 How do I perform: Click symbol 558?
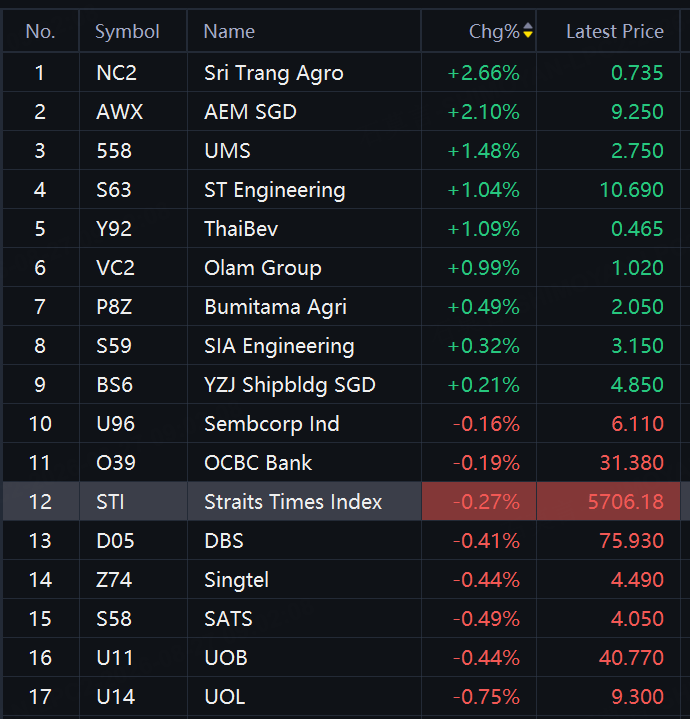114,151
